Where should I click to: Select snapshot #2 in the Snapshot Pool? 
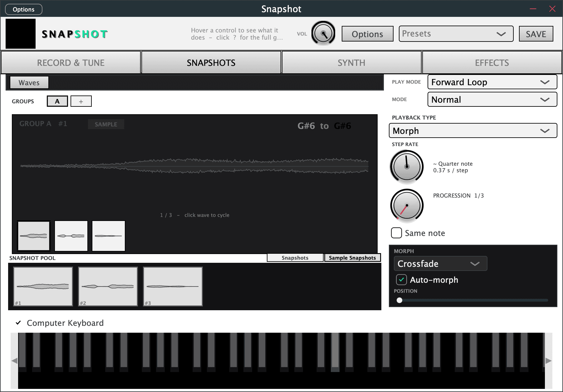point(108,287)
